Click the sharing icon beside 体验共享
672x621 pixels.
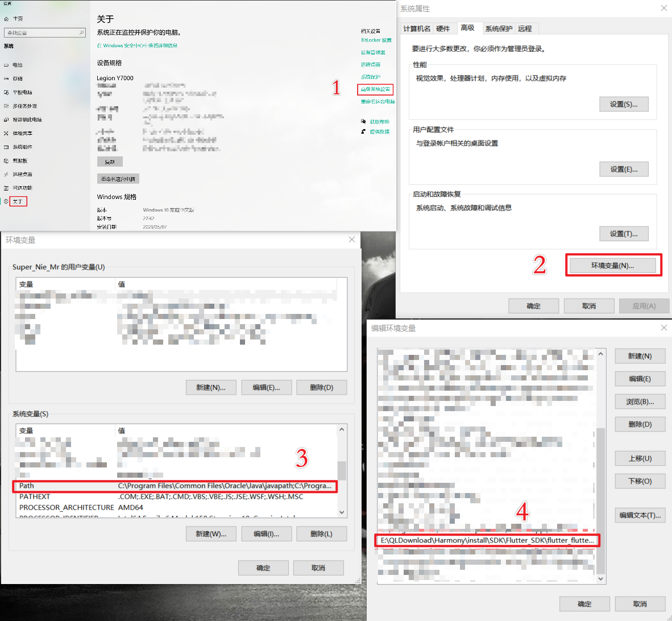tap(6, 133)
